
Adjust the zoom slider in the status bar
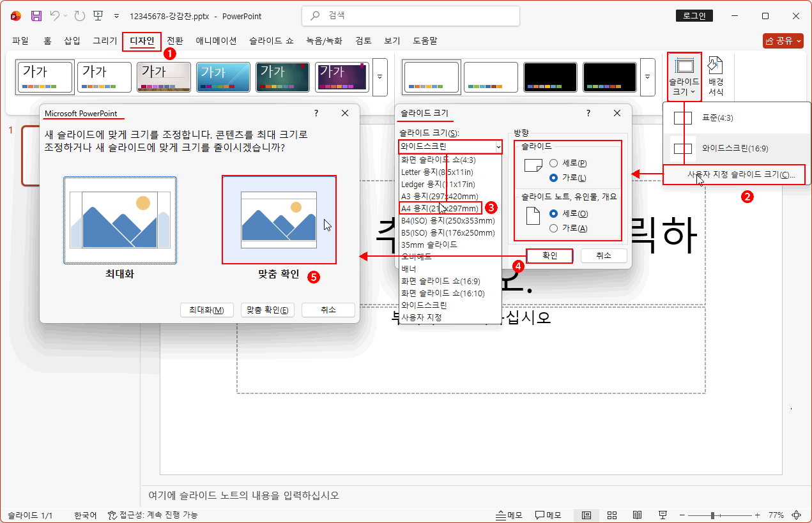click(713, 515)
